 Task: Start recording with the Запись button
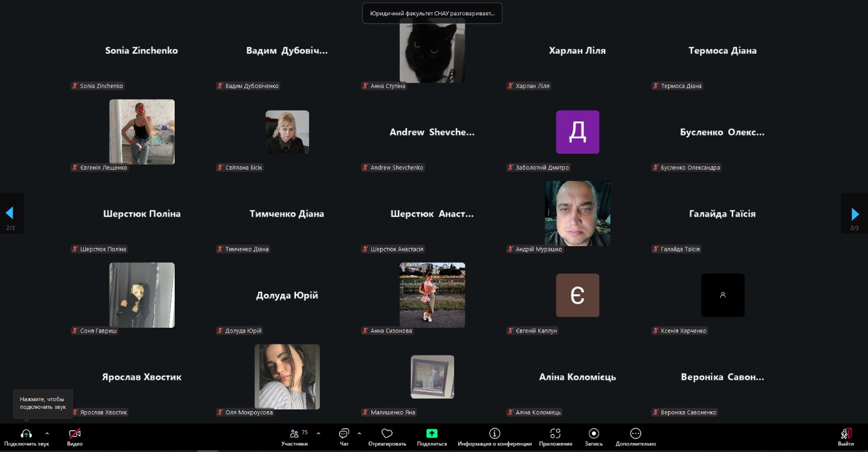(x=594, y=434)
